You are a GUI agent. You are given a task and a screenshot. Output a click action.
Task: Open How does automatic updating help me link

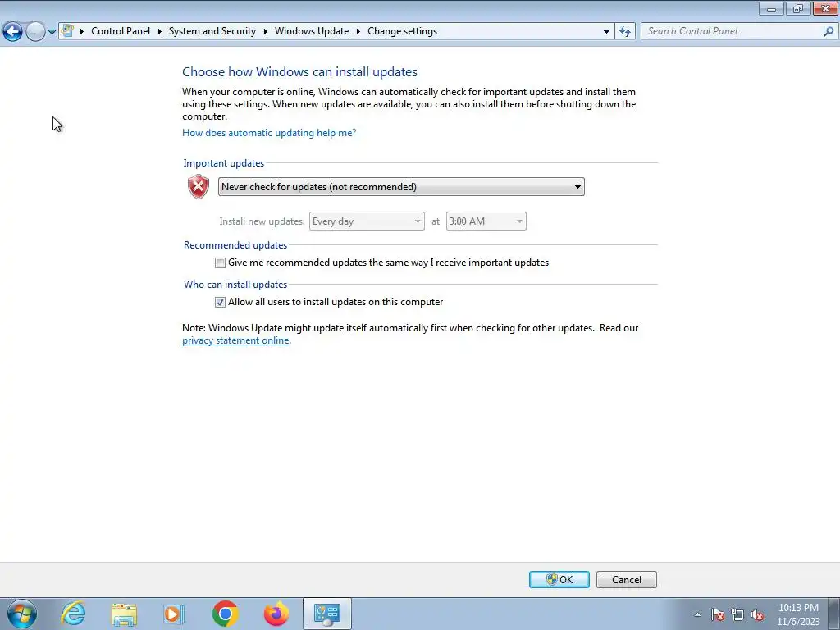pos(269,133)
